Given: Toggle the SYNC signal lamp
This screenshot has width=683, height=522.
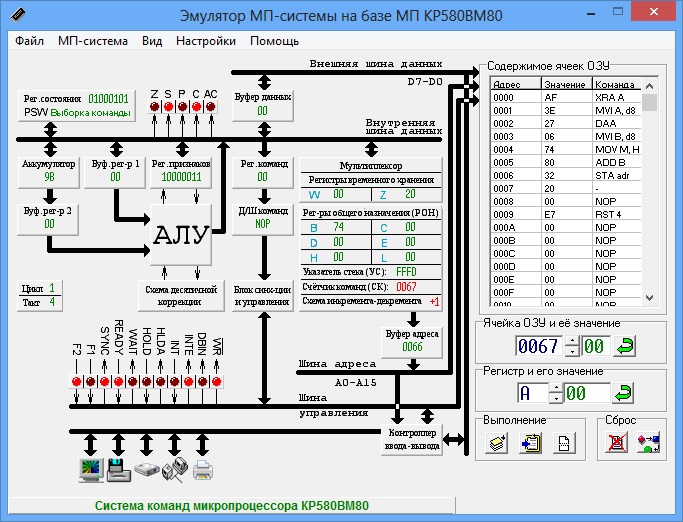Looking at the screenshot, I should (105, 382).
